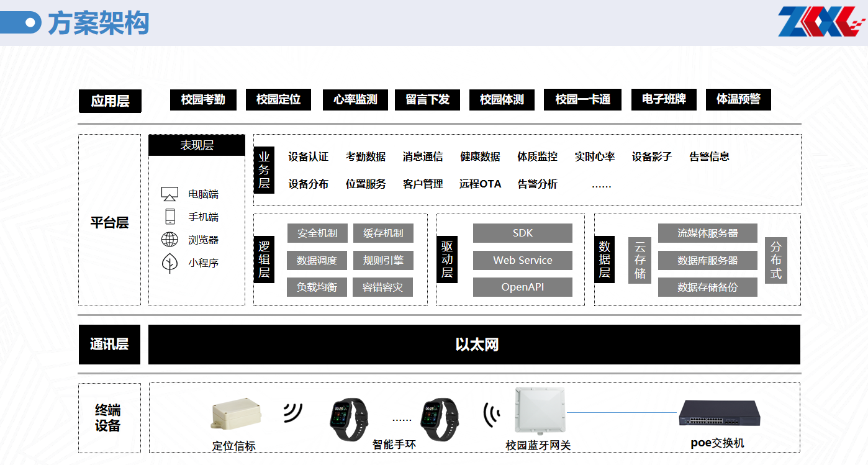This screenshot has width=868, height=465.
Task: Click the 远程OTA business item
Action: 480,184
